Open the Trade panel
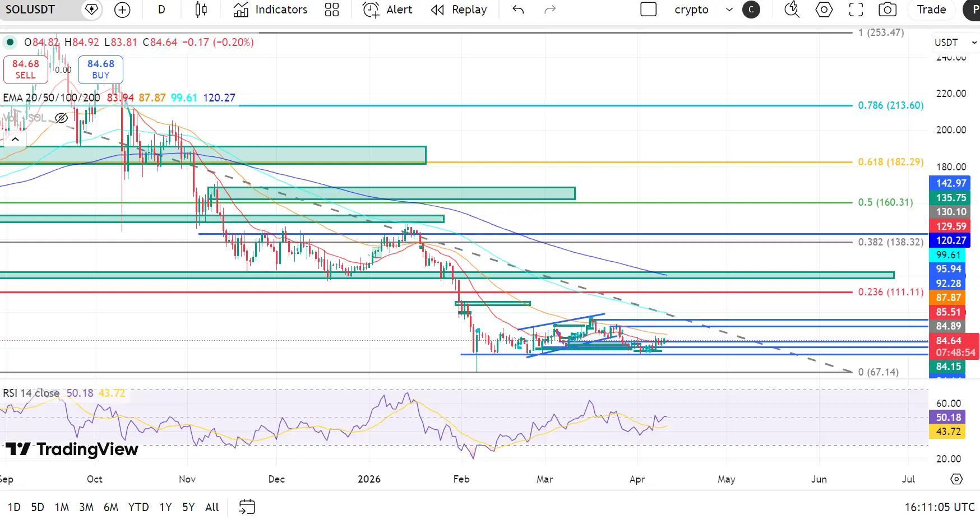The height and width of the screenshot is (519, 980). coord(931,10)
